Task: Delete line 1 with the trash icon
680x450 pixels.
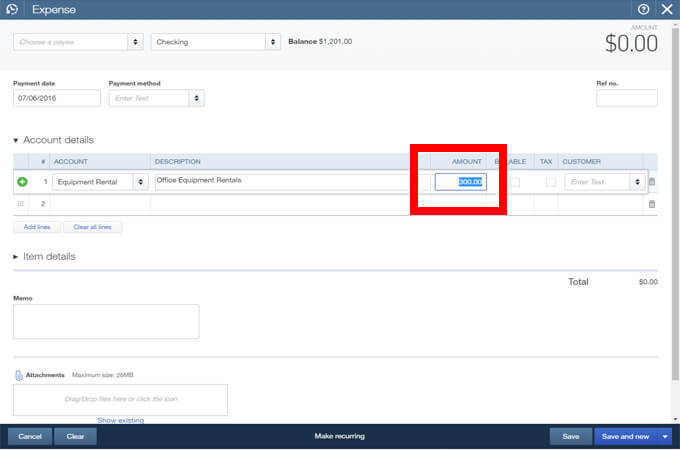Action: pos(652,182)
